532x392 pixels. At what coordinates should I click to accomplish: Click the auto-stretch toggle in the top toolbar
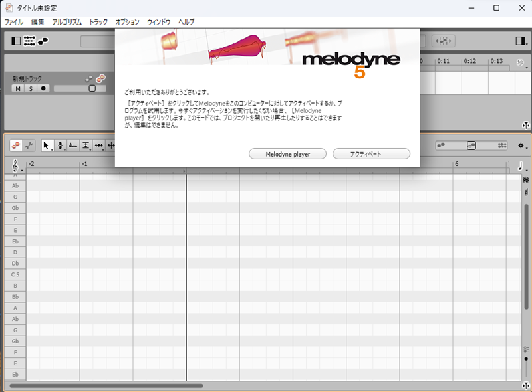[x=444, y=41]
